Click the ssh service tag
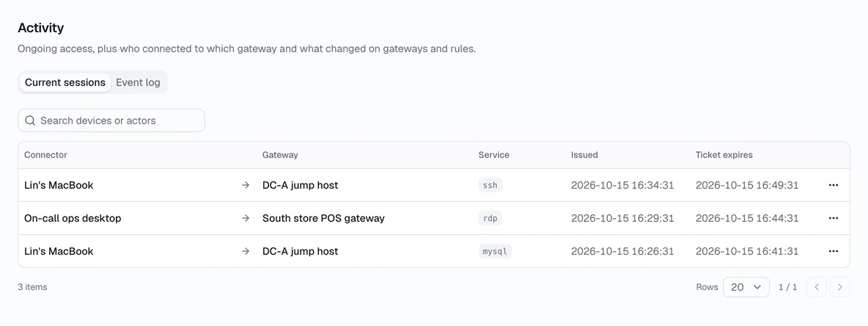 point(490,185)
